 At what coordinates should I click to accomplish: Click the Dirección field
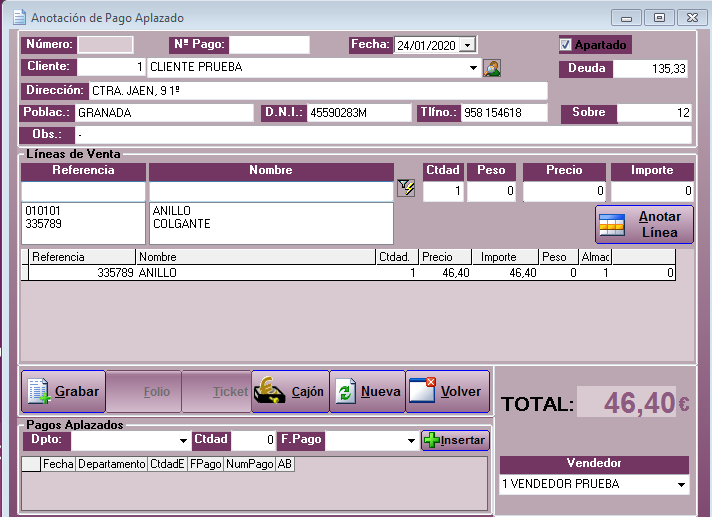pyautogui.click(x=318, y=90)
